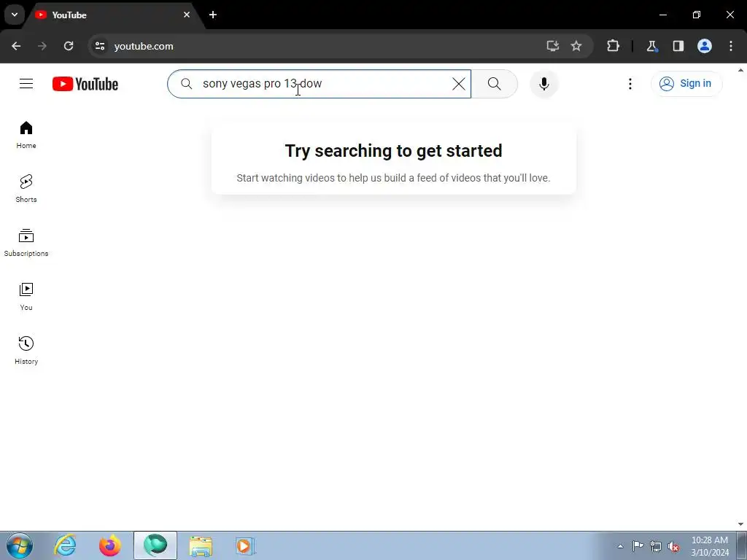Open YouTube settings three-dot menu

pyautogui.click(x=630, y=84)
